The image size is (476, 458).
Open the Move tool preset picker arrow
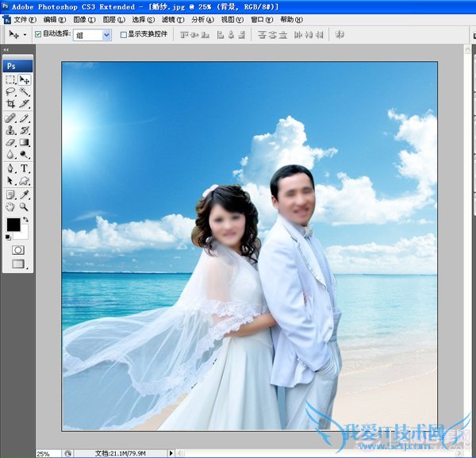click(25, 35)
